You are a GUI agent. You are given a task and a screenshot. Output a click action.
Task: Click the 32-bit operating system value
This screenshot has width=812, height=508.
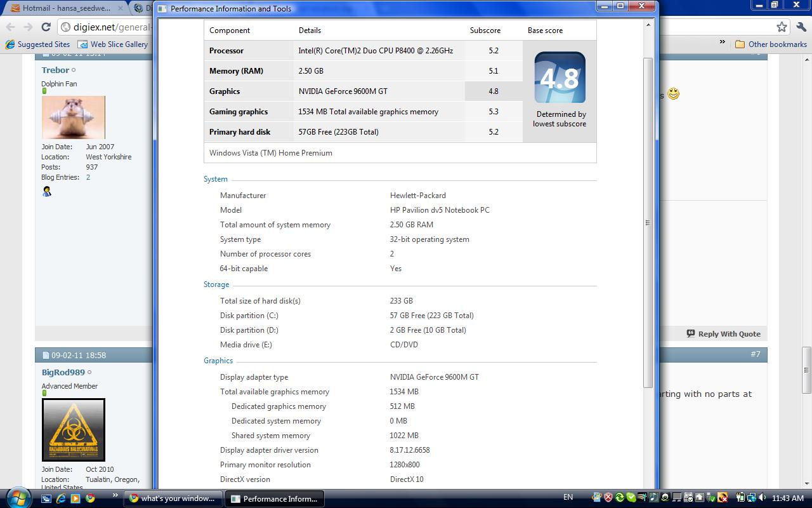tap(429, 239)
